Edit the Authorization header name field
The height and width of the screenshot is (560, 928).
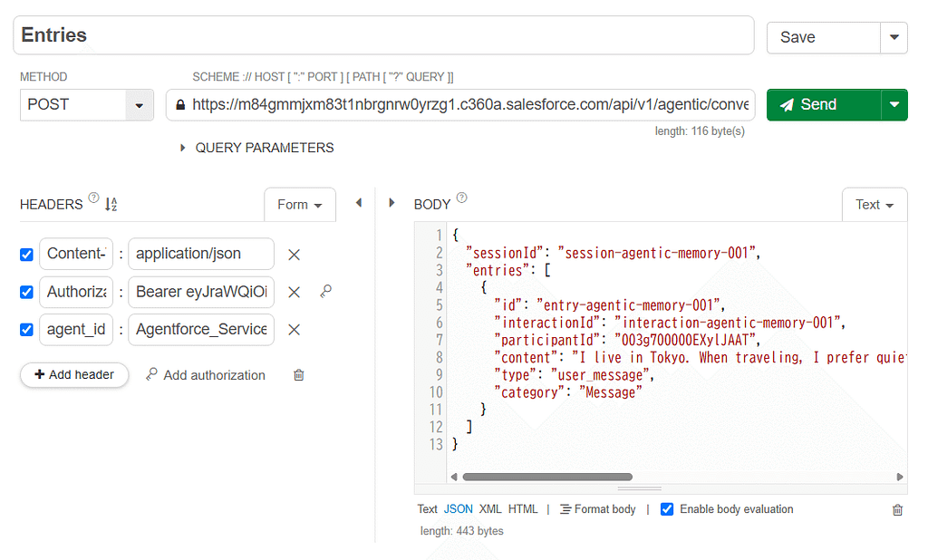click(76, 292)
